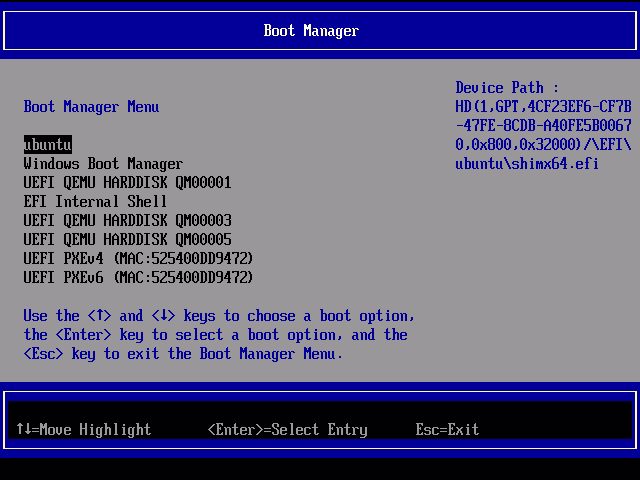Choose Windows Boot Manager boot option

(103, 164)
